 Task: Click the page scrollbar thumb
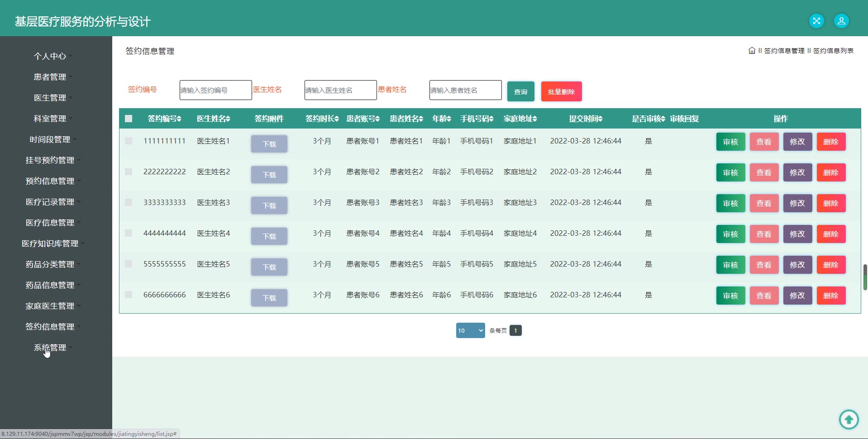[x=865, y=277]
